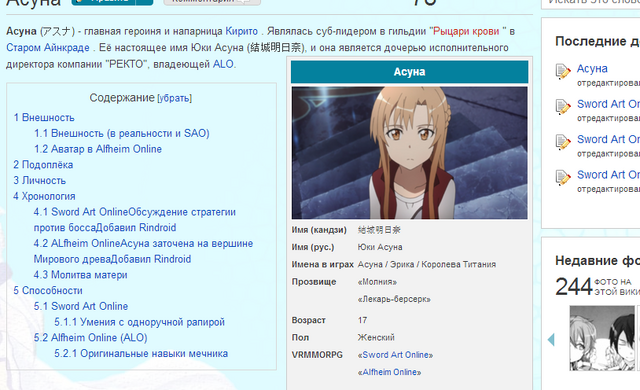Jump to section 5 Способности
The width and height of the screenshot is (640, 390).
pos(48,290)
